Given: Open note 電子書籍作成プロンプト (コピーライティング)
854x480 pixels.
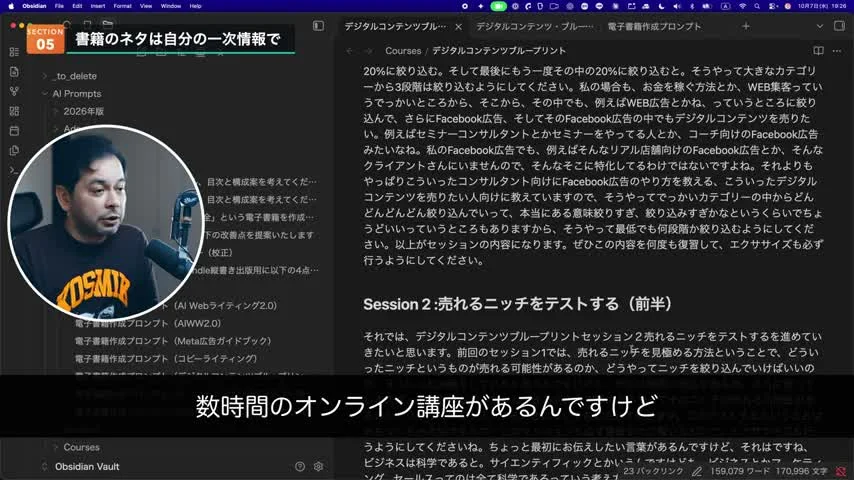Looking at the screenshot, I should (x=166, y=359).
